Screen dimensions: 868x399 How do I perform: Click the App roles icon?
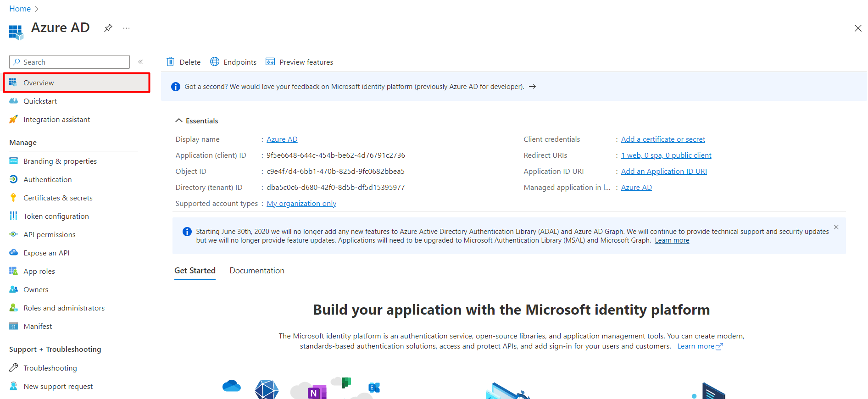[x=14, y=271]
